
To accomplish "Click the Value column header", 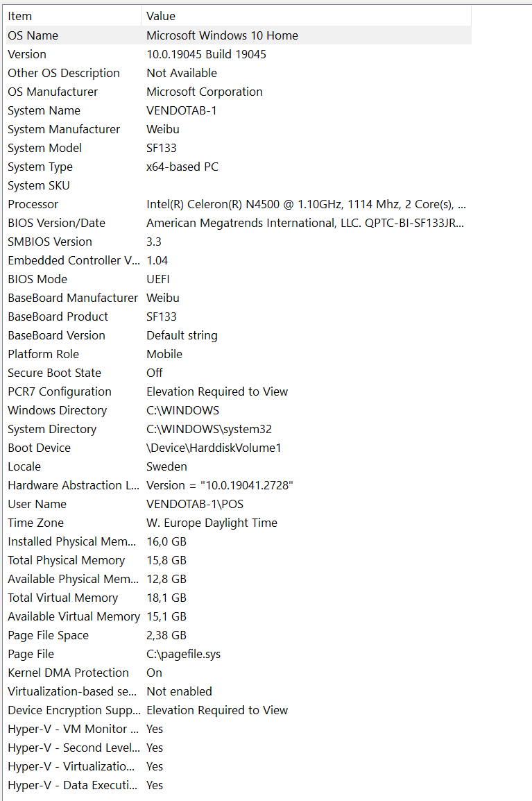I will 161,16.
